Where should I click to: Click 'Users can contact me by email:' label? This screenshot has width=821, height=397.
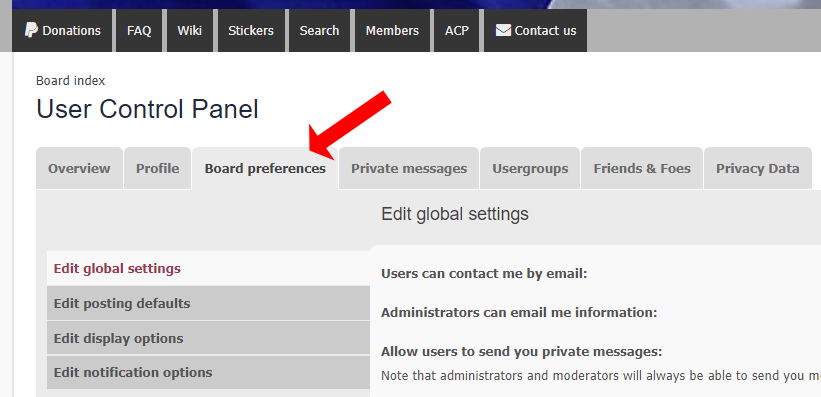click(x=484, y=273)
